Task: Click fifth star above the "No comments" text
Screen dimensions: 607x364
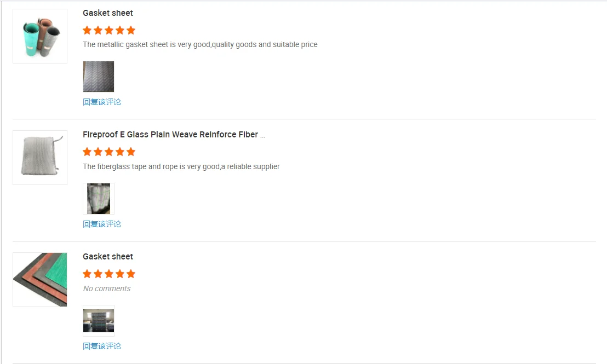Action: point(130,274)
